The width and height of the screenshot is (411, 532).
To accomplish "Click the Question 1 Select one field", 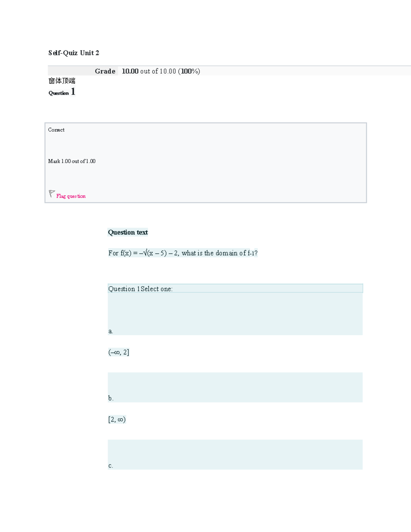I will pos(235,289).
